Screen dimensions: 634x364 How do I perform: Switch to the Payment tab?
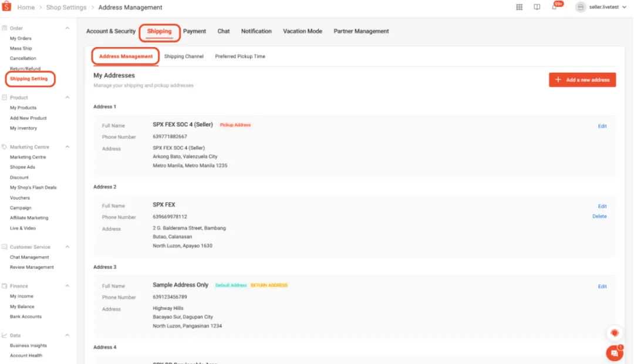coord(194,31)
